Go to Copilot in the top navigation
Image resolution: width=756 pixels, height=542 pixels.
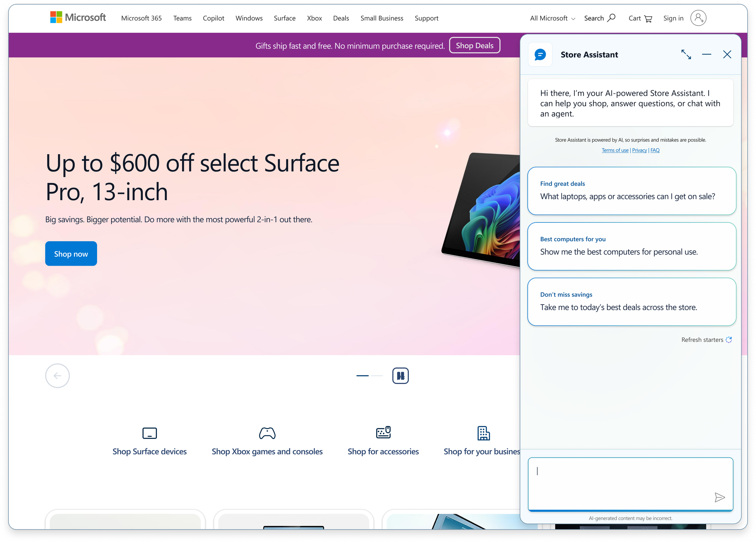[x=213, y=18]
